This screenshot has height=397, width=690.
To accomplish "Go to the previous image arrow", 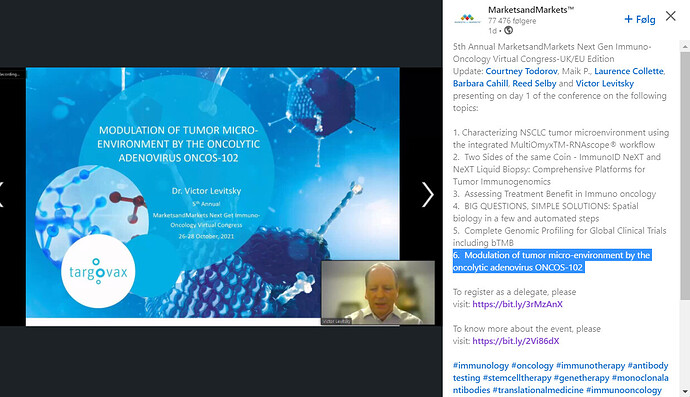I will click(x=1, y=195).
